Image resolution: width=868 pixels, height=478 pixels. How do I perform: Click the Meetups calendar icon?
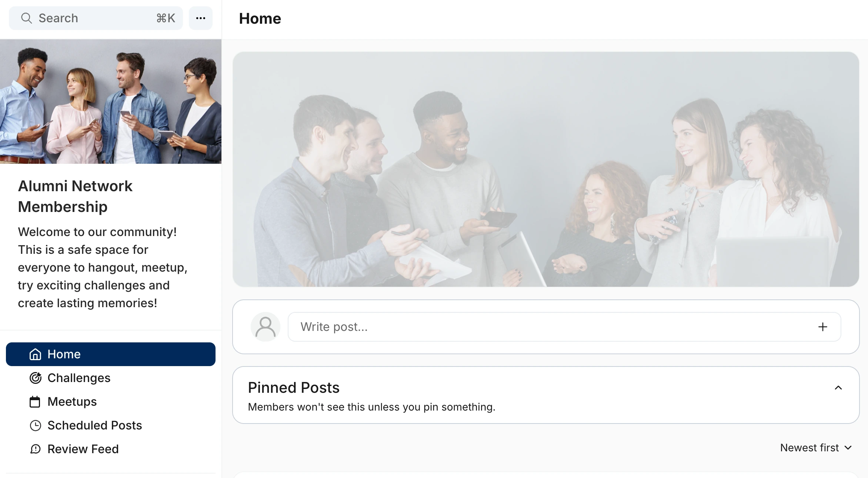[35, 402]
